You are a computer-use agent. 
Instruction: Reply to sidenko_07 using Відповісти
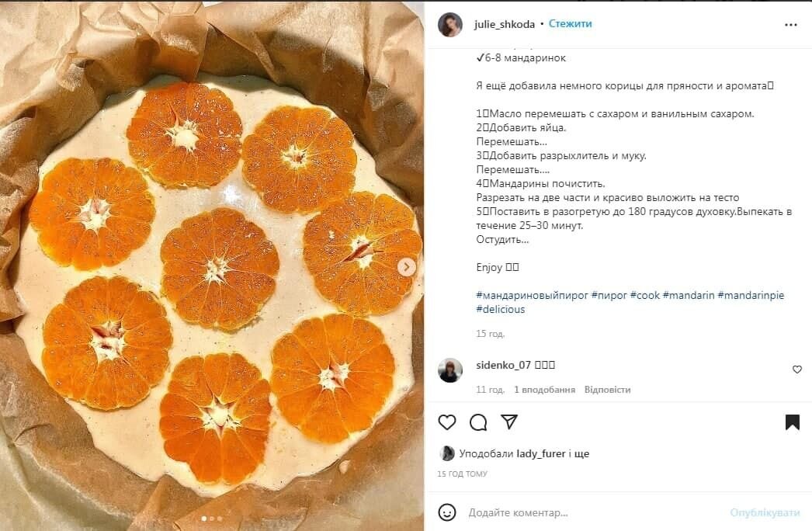coord(610,388)
